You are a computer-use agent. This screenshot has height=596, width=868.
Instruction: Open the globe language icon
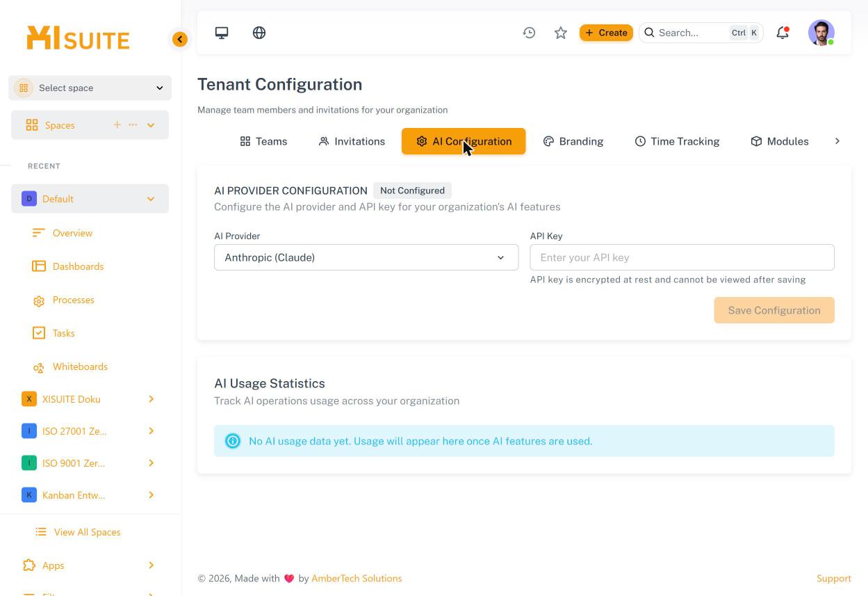pos(259,33)
